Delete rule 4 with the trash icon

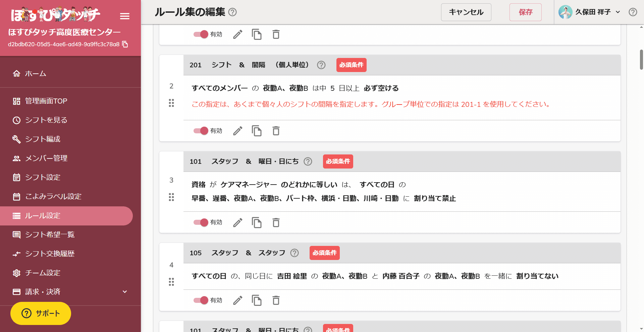tap(276, 301)
